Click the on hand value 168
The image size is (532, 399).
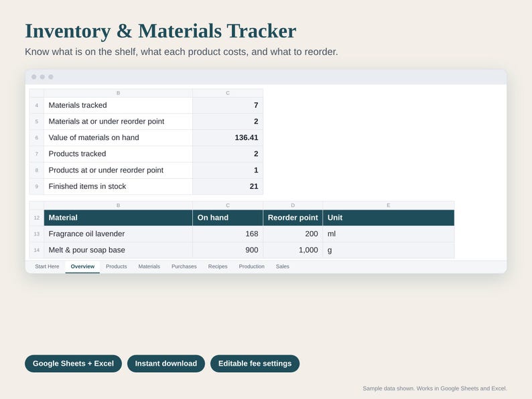[228, 234]
